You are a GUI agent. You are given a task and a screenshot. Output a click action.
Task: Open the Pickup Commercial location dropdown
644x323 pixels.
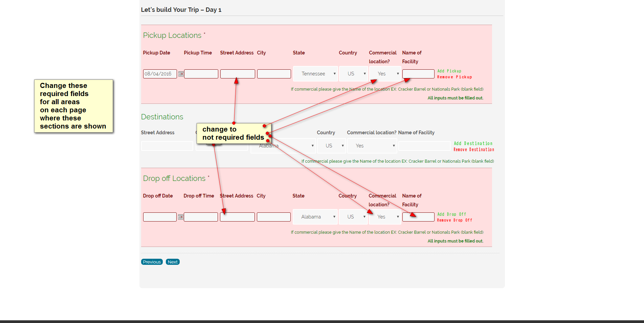coord(385,74)
